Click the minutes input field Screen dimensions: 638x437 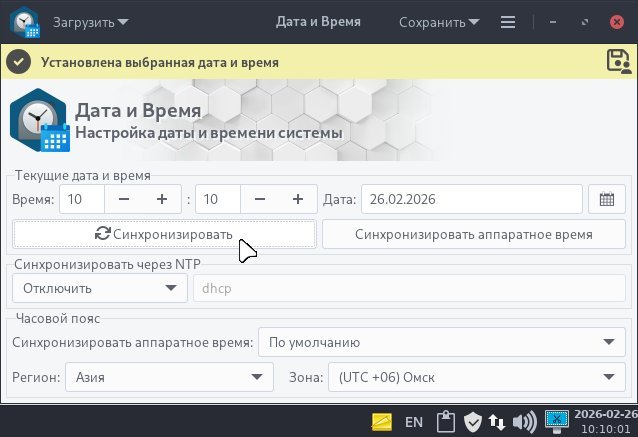[x=218, y=199]
